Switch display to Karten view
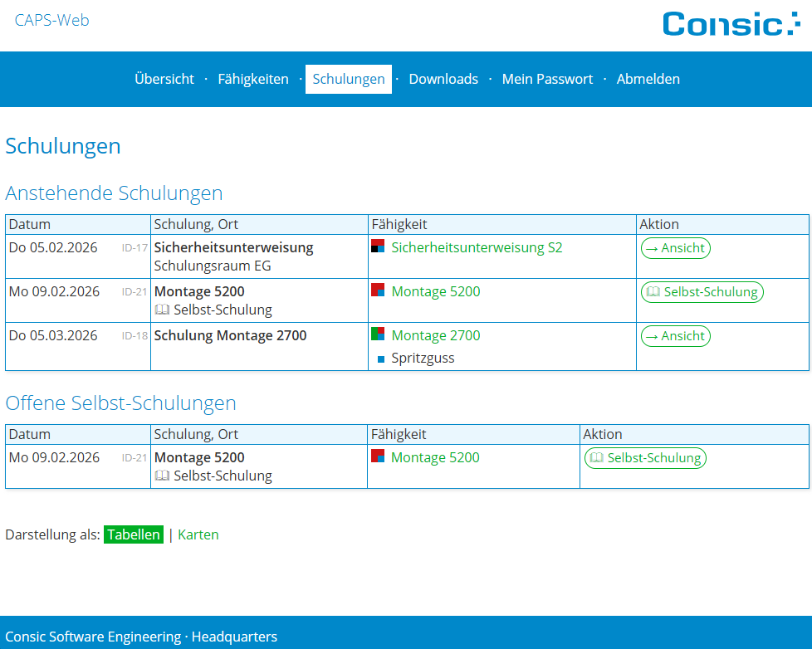 pos(198,534)
